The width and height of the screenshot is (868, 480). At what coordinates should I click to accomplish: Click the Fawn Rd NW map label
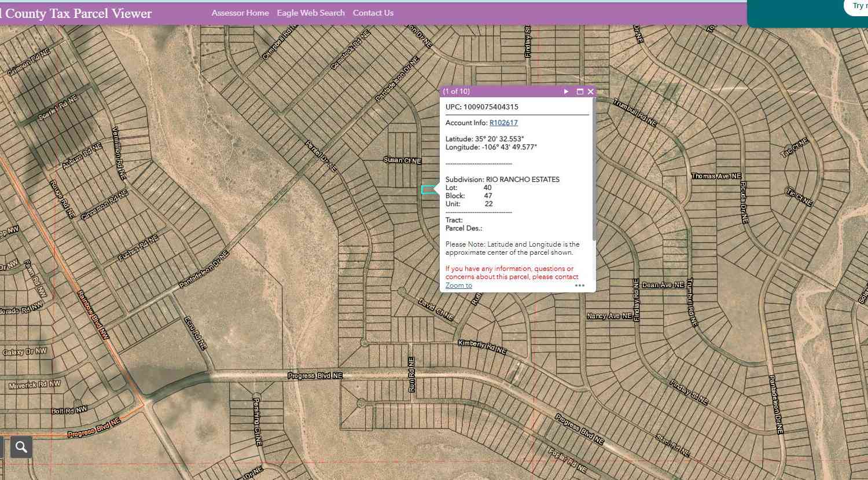[x=35, y=279]
